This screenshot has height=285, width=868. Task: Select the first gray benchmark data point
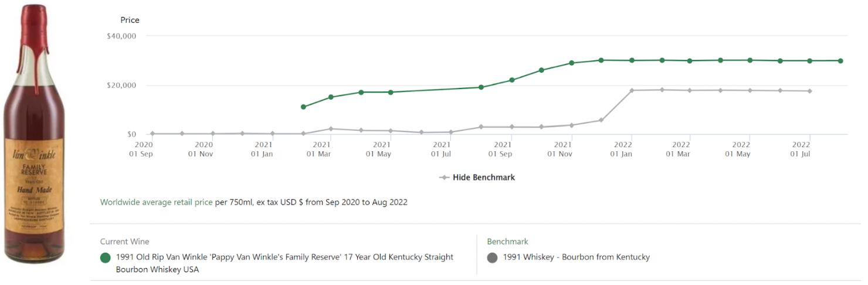point(152,134)
